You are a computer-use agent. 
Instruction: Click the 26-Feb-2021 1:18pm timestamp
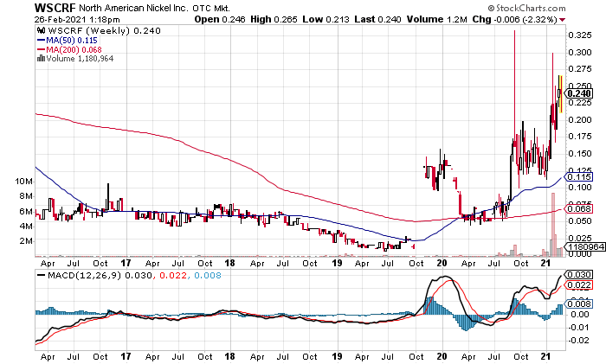click(77, 20)
